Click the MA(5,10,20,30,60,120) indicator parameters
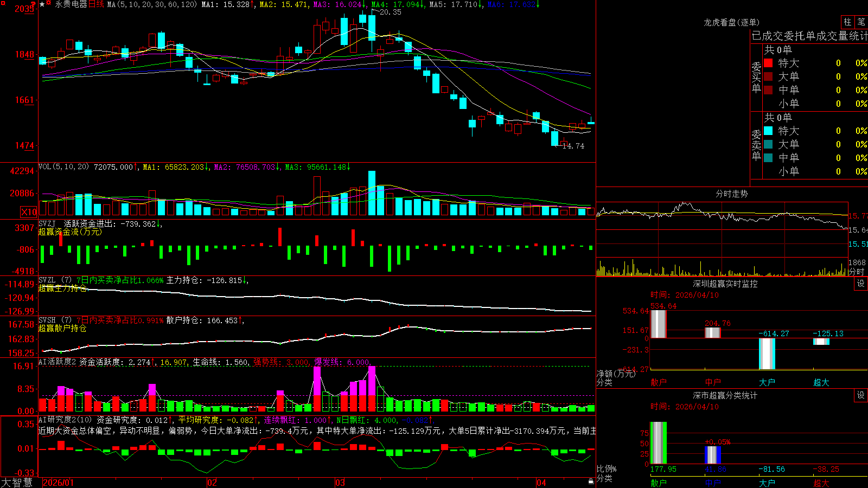868x488 pixels. pyautogui.click(x=152, y=4)
